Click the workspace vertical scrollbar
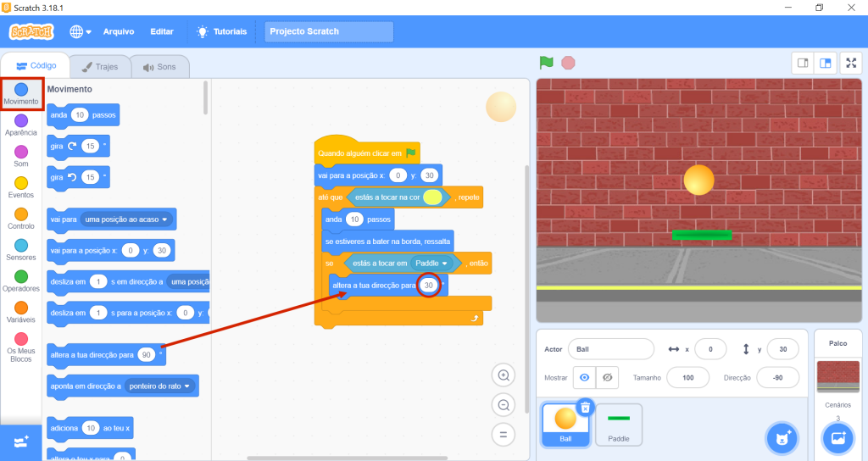 (x=526, y=289)
